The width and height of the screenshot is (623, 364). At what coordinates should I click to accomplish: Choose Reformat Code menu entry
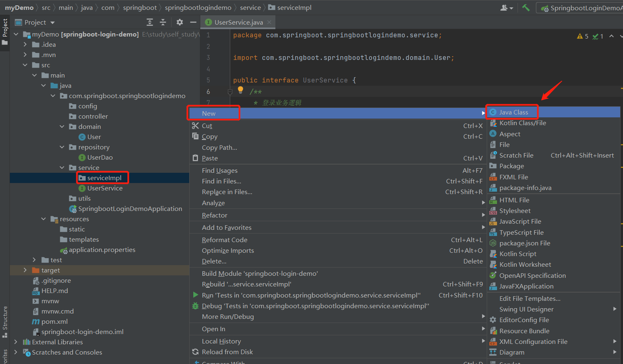338,240
